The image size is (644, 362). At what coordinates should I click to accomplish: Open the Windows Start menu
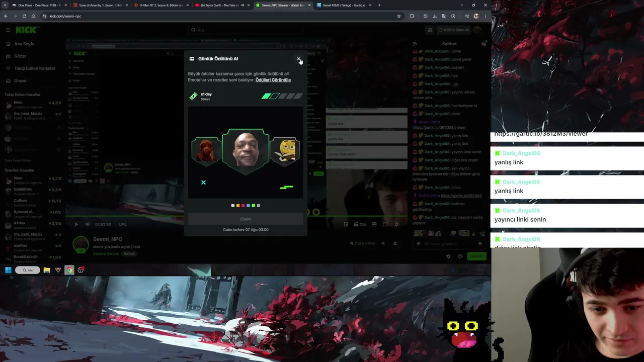(8, 270)
